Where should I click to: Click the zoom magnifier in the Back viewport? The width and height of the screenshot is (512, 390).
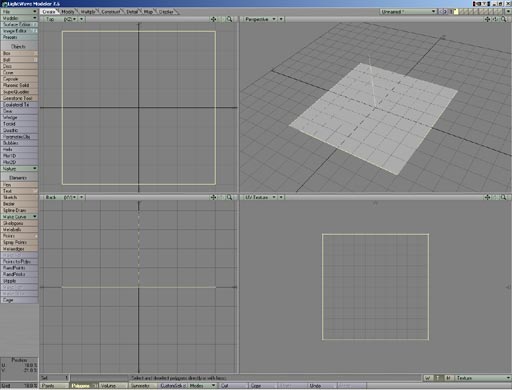click(229, 197)
